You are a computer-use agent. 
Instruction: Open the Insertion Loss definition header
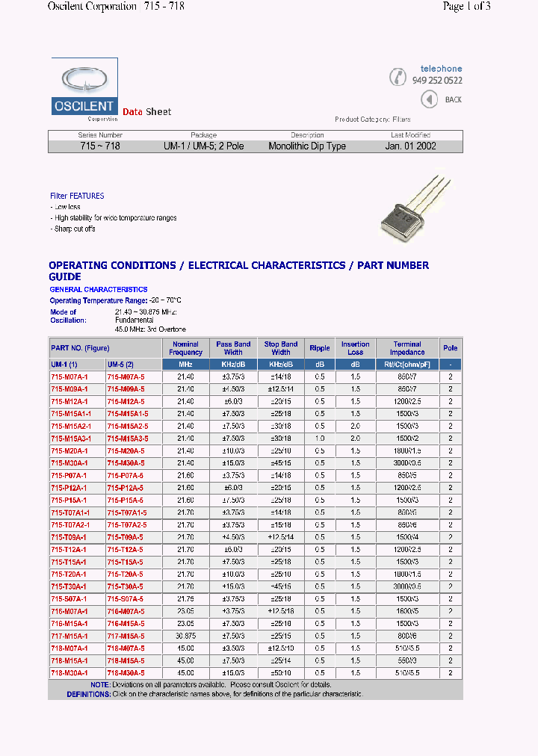click(x=355, y=348)
